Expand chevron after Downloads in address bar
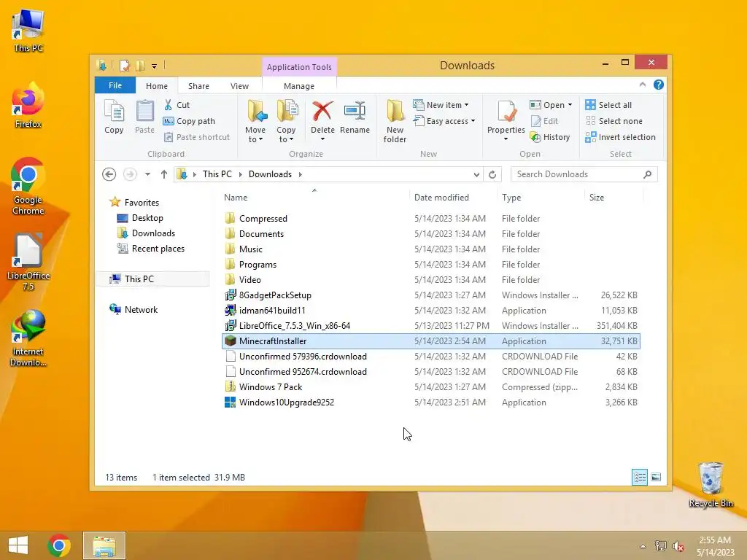747x560 pixels. (x=300, y=174)
